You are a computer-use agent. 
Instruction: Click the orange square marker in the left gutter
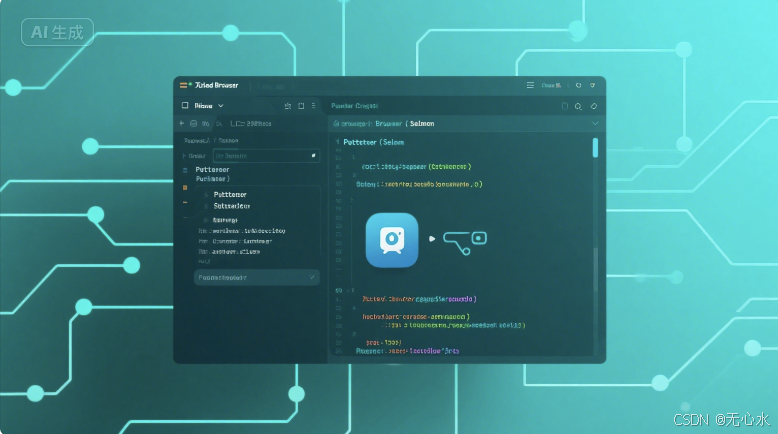click(x=185, y=187)
